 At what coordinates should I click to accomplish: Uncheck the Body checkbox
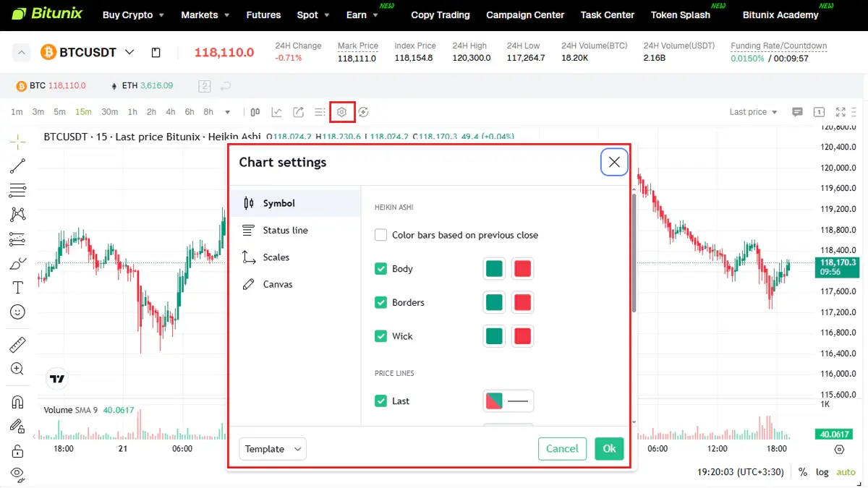click(380, 269)
